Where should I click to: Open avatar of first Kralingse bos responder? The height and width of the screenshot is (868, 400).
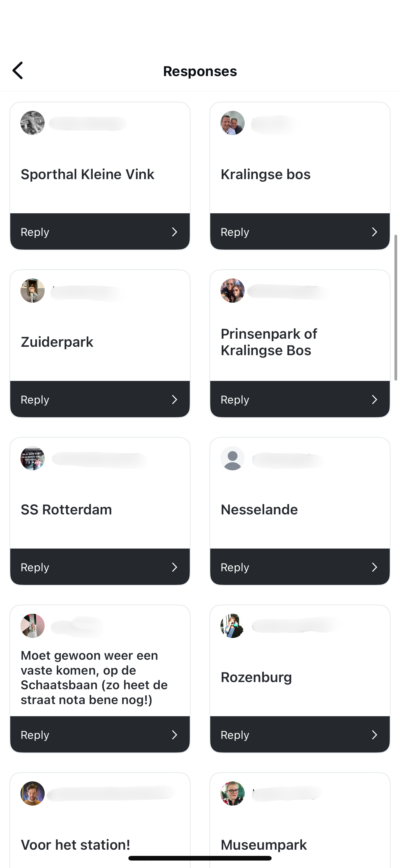[233, 123]
